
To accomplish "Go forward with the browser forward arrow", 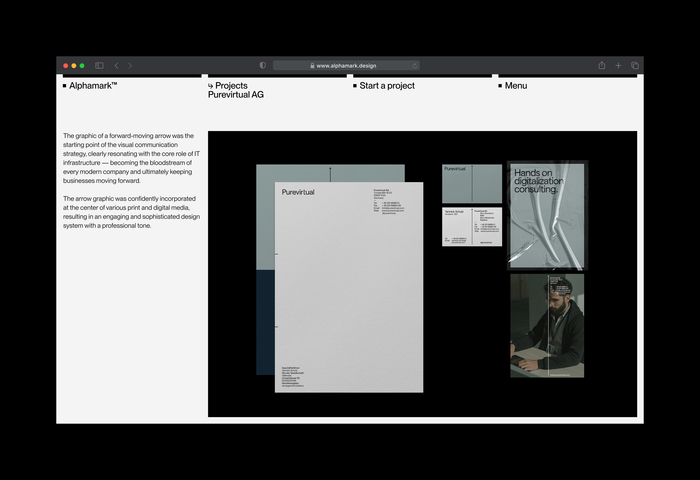I will point(130,66).
